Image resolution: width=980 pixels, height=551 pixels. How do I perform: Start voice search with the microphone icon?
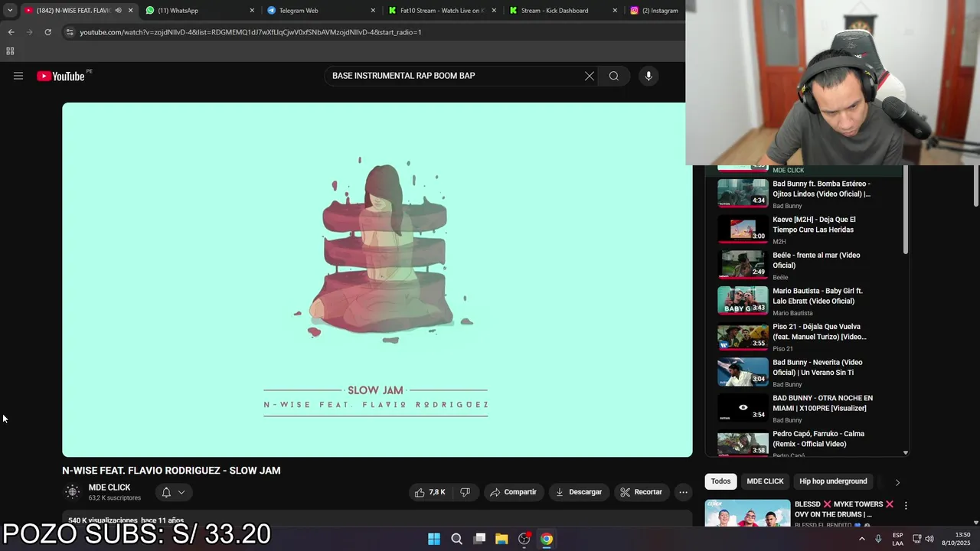[648, 76]
